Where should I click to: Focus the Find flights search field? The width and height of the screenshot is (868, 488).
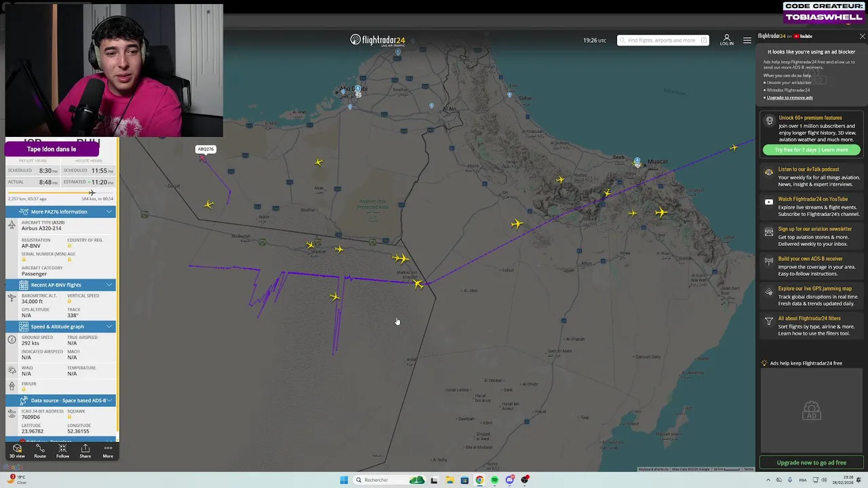(663, 41)
